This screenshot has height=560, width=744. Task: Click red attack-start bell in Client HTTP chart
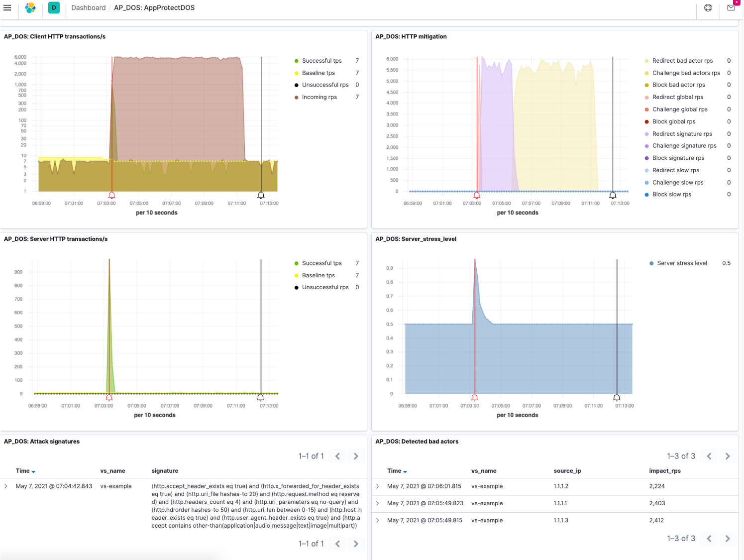coord(112,196)
